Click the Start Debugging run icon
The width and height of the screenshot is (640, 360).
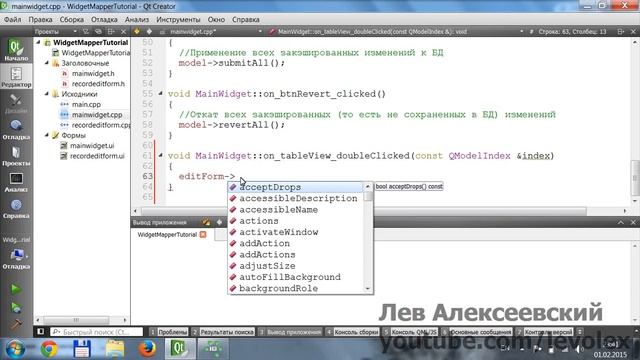[x=16, y=307]
